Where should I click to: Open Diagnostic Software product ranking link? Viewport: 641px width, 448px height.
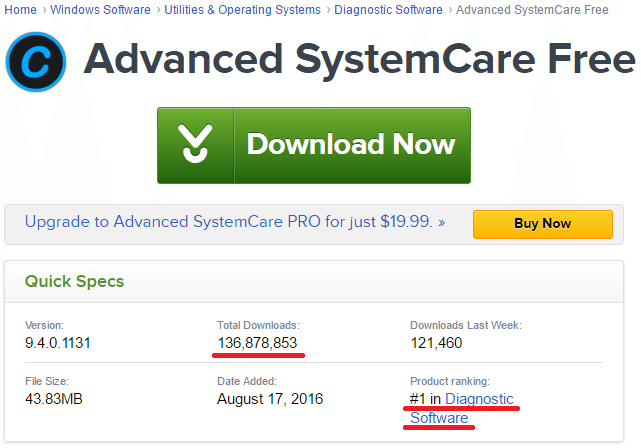(x=462, y=408)
